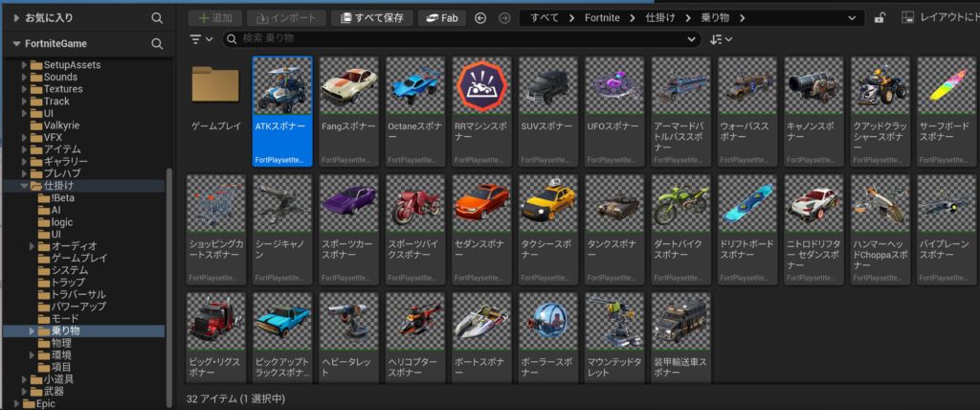Select the UFOスポナー asset
The width and height of the screenshot is (980, 410).
(614, 111)
